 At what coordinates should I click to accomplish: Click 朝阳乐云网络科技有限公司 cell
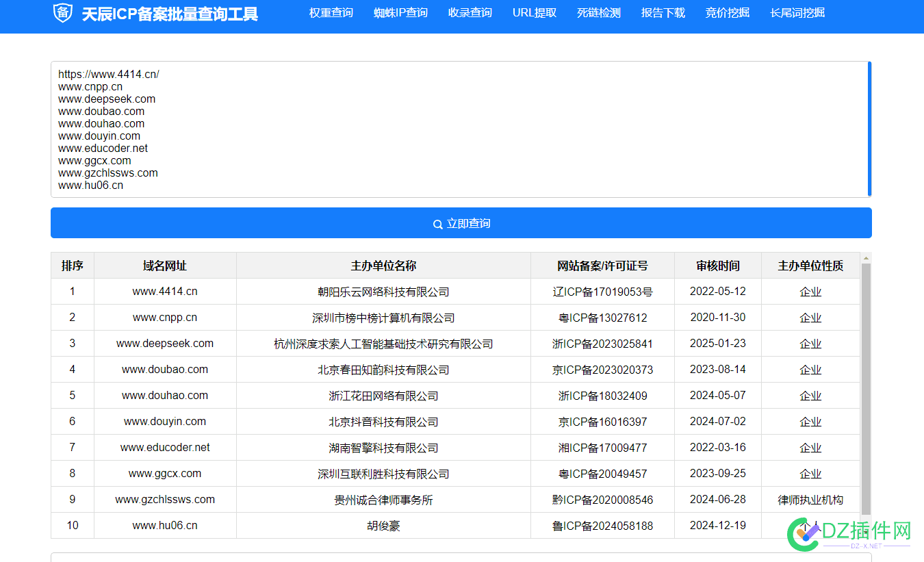[383, 292]
